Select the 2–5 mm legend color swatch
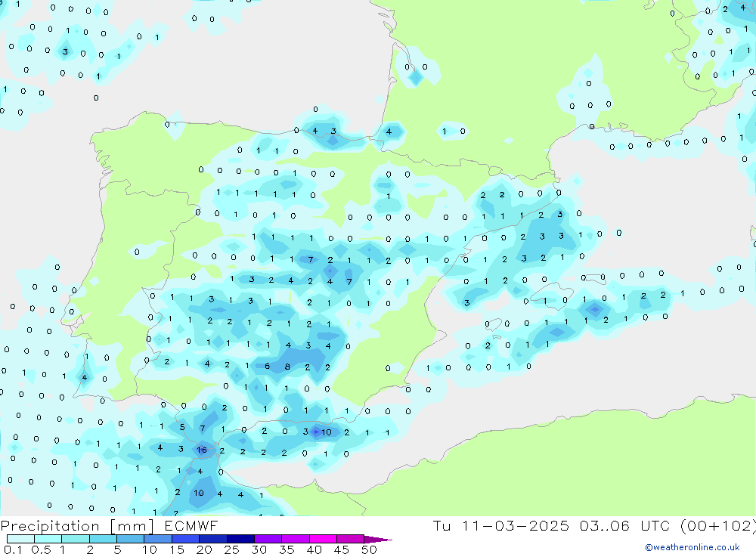This screenshot has width=756, height=554. point(103,539)
